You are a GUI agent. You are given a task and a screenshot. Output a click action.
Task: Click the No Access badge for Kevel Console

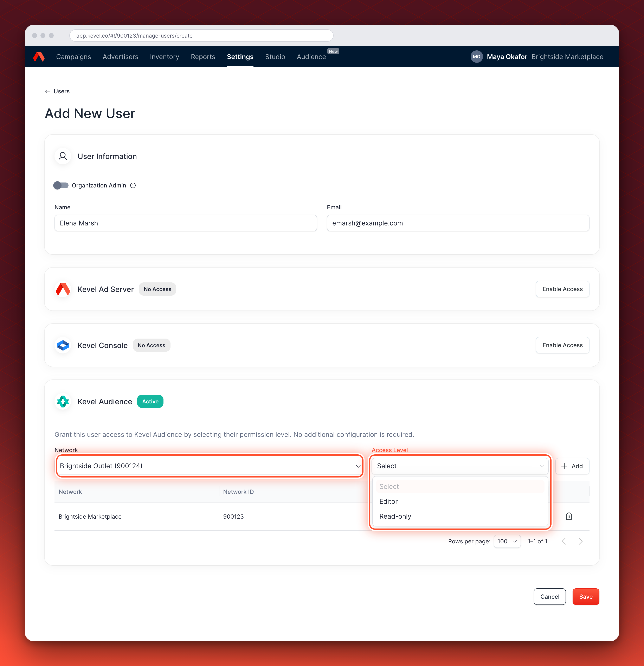point(152,345)
